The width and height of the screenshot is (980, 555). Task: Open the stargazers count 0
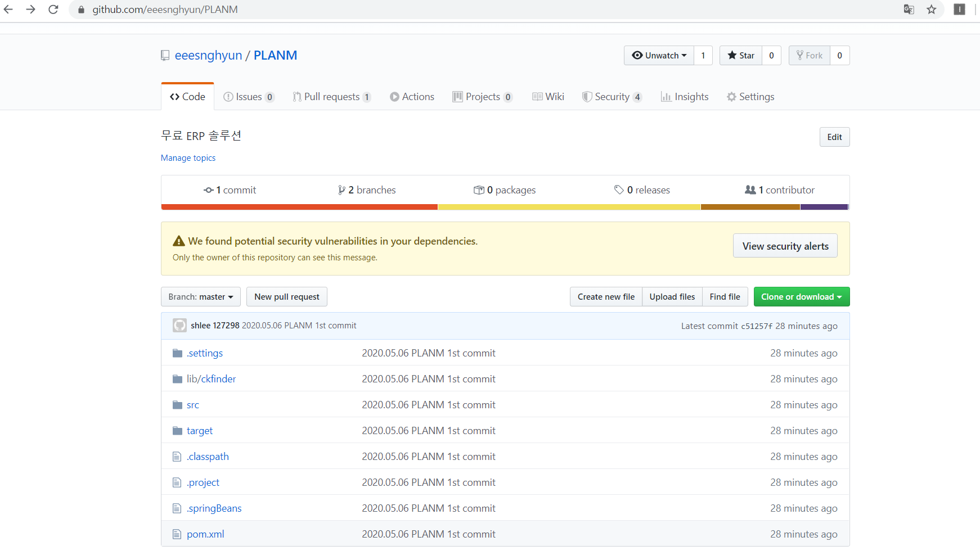point(771,56)
